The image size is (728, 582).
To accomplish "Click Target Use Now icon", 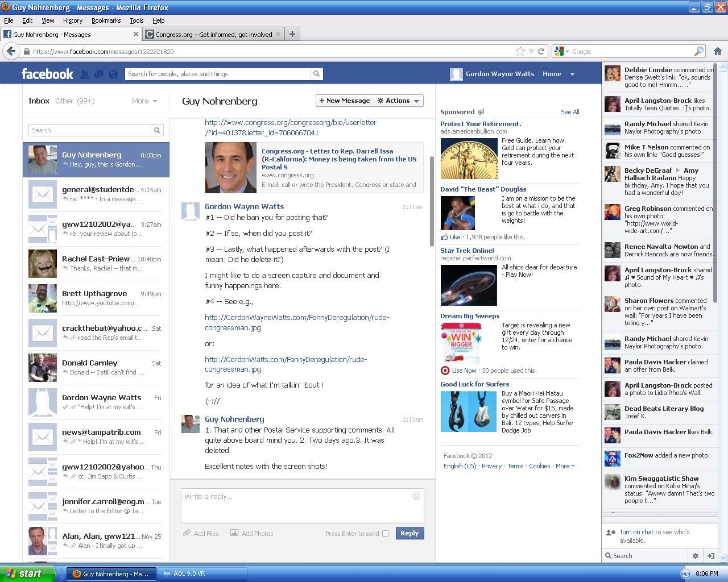I will [x=445, y=371].
